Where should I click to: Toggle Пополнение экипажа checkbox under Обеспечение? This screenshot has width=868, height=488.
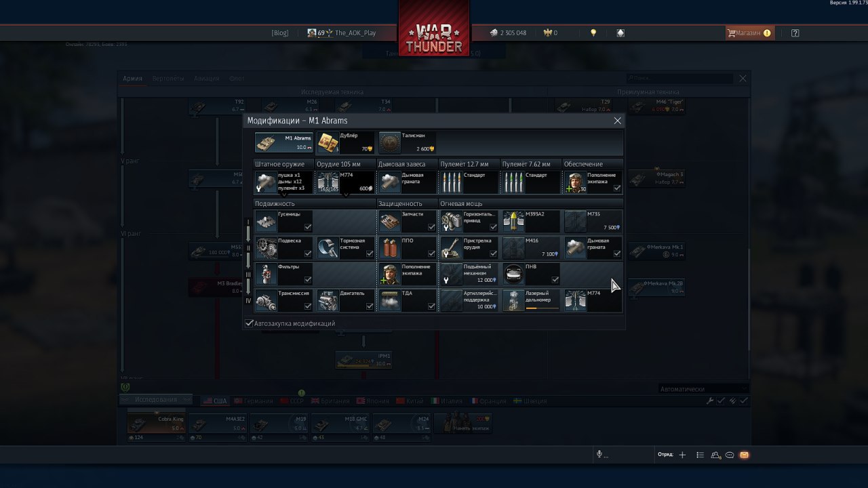tap(616, 188)
